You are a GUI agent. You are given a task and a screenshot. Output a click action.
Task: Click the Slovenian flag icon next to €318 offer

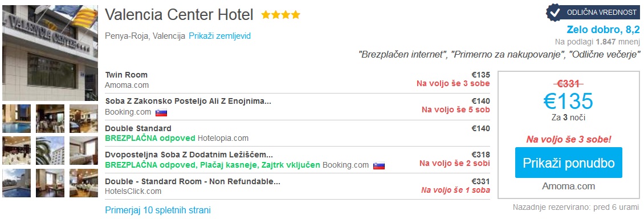pyautogui.click(x=378, y=165)
